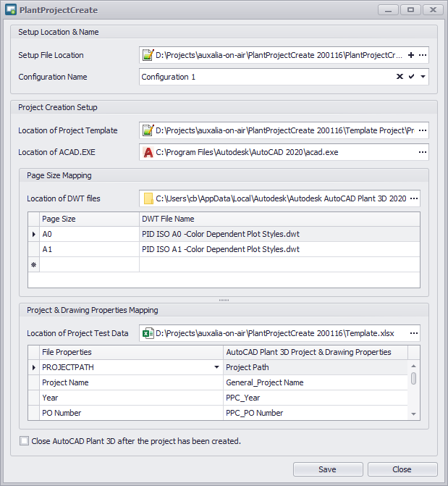Screen dimensions: 448x486
Task: Click the new row cell in Page Size table
Action: (89, 264)
